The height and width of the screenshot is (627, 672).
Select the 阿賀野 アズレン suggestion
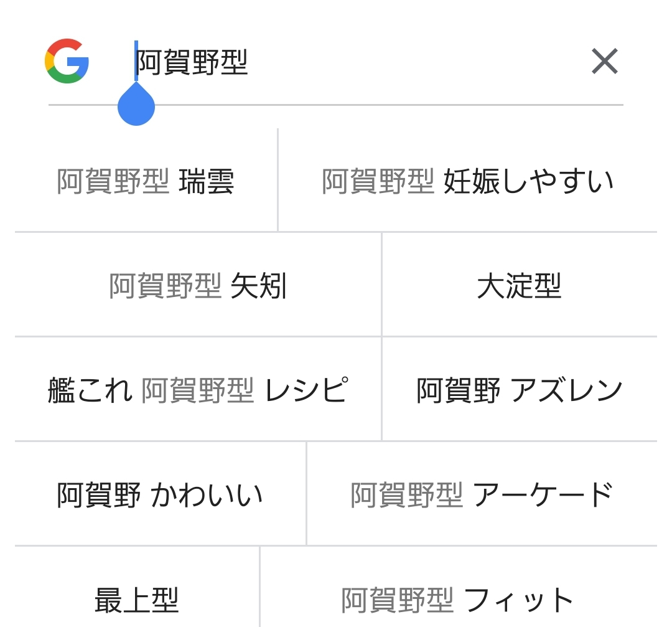click(x=519, y=390)
